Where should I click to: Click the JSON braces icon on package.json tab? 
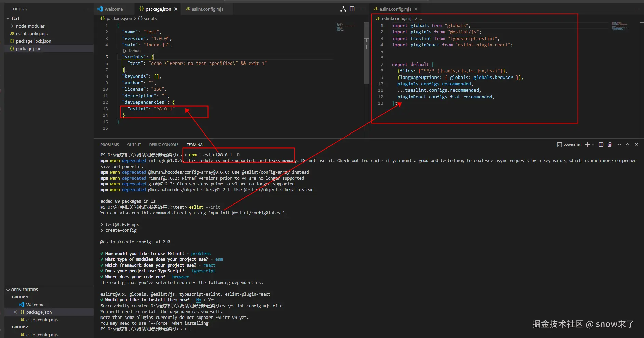[x=141, y=9]
